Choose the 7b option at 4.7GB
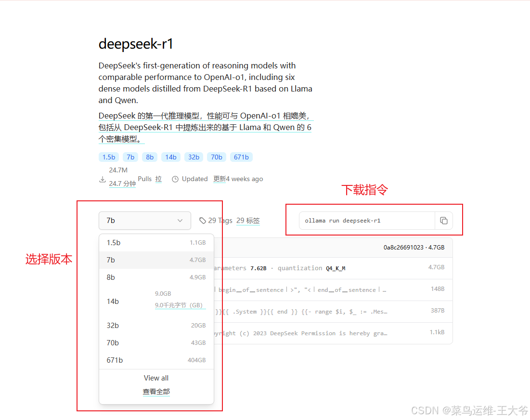The height and width of the screenshot is (420, 530). 156,260
